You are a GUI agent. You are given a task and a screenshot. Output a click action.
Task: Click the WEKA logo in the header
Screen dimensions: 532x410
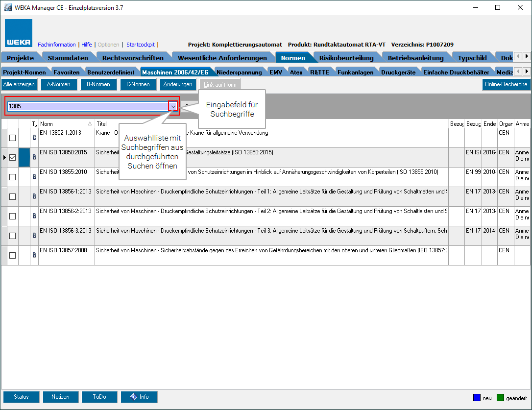pos(19,33)
